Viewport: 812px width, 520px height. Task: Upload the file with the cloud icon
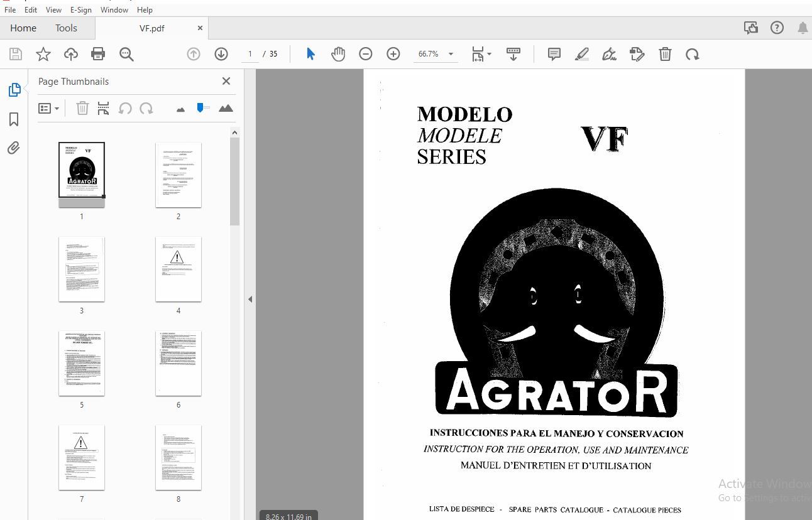click(71, 54)
